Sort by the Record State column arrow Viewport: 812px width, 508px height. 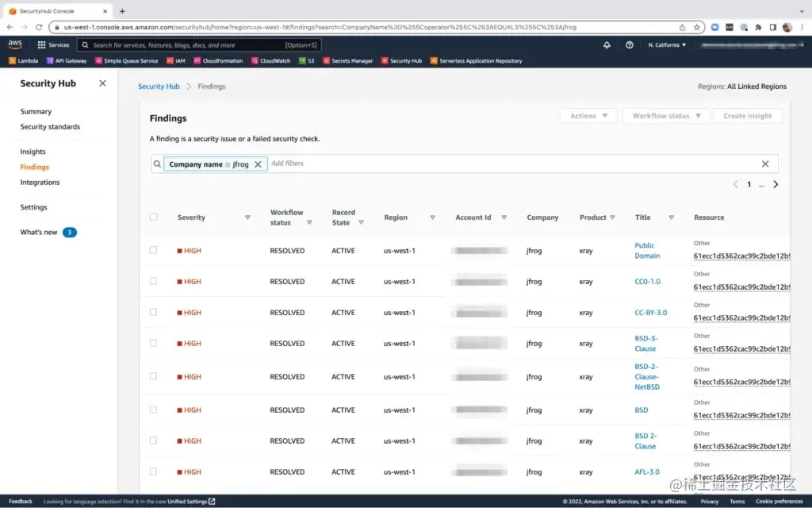click(362, 222)
